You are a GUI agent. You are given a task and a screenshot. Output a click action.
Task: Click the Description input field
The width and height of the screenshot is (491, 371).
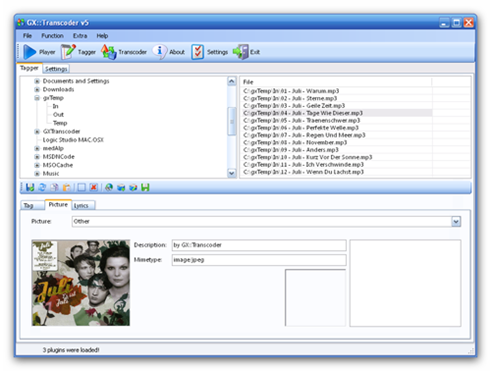(259, 245)
